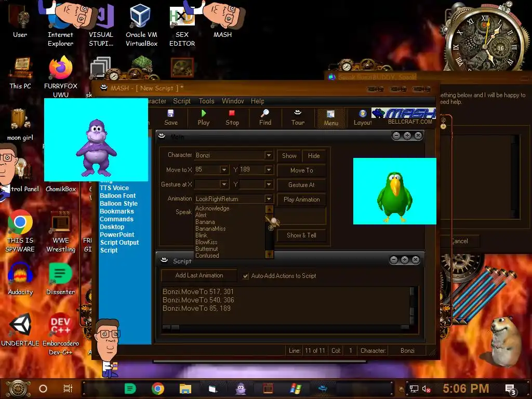Viewport: 532px width, 399px height.
Task: Toggle the Menu toolbar button
Action: pos(331,118)
